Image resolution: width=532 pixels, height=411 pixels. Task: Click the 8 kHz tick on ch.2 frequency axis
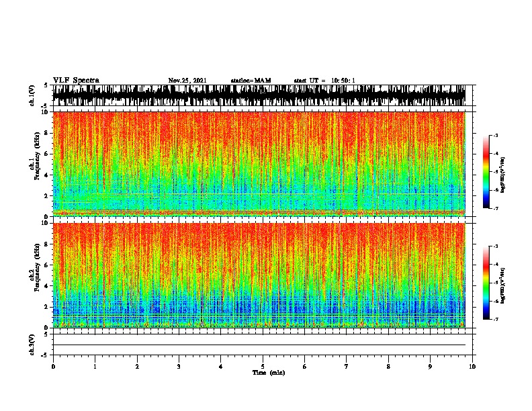[x=48, y=244]
